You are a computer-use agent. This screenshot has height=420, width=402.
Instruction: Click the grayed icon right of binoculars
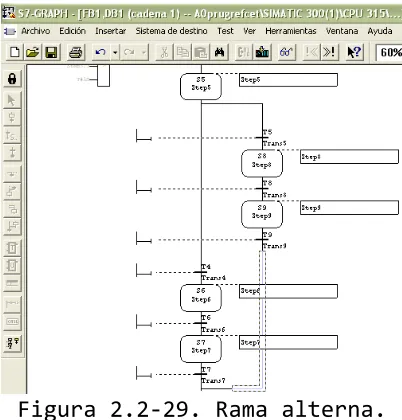244,52
